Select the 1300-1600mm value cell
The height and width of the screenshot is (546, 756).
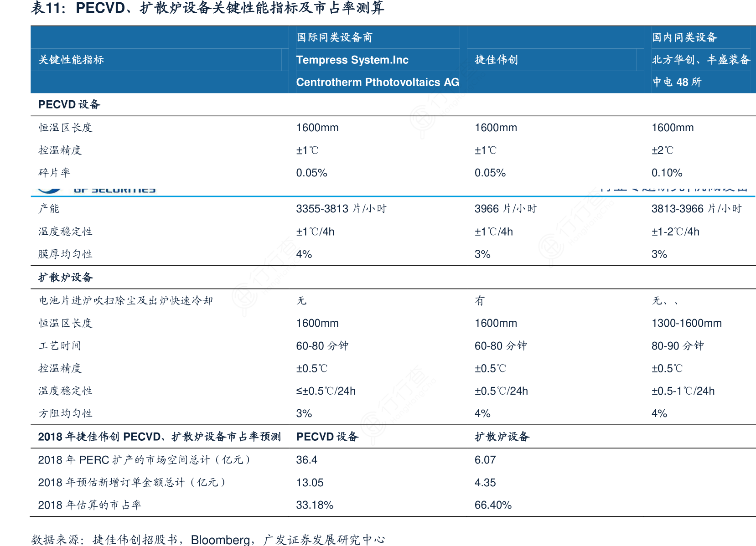686,323
